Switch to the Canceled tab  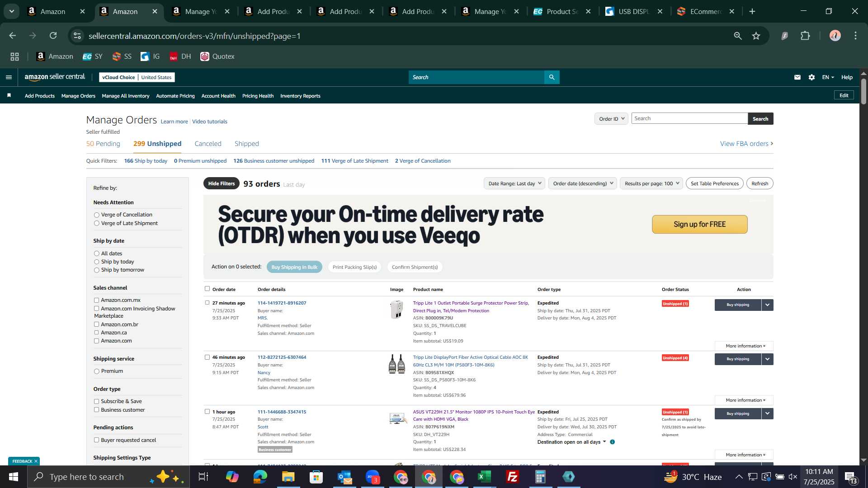208,144
